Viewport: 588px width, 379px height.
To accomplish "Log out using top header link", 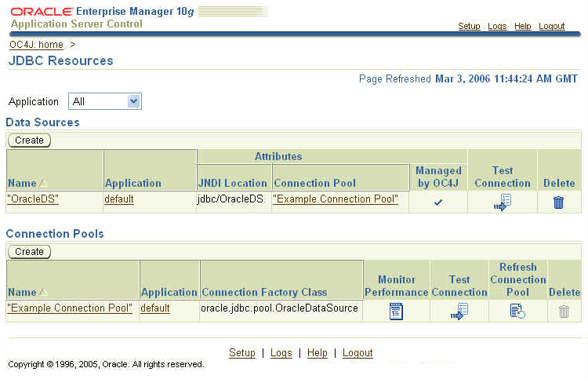I will tap(552, 26).
